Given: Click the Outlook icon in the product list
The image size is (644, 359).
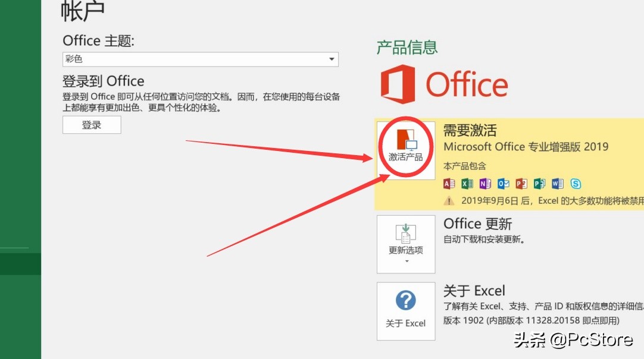Looking at the screenshot, I should pyautogui.click(x=503, y=184).
